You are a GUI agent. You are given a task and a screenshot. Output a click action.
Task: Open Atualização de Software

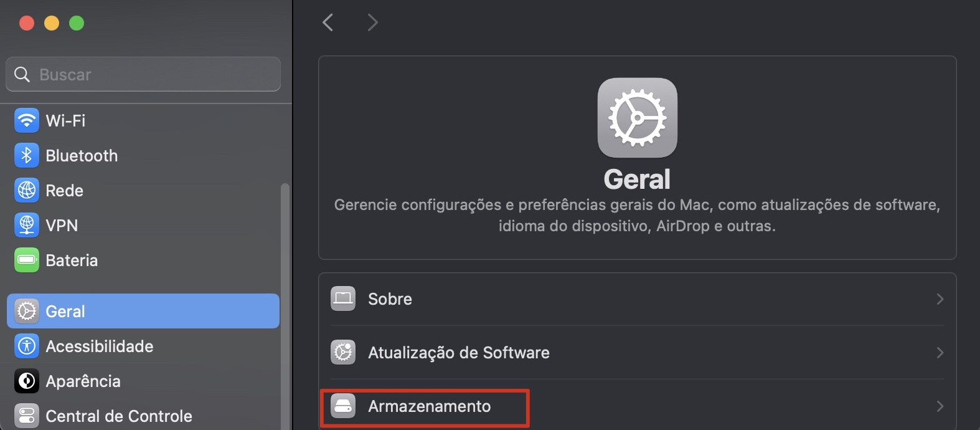tap(459, 353)
